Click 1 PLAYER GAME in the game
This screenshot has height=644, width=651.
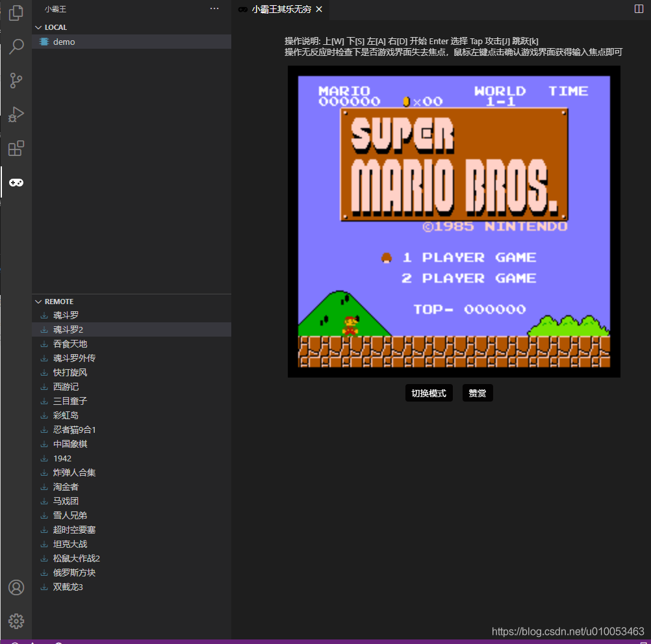[469, 258]
